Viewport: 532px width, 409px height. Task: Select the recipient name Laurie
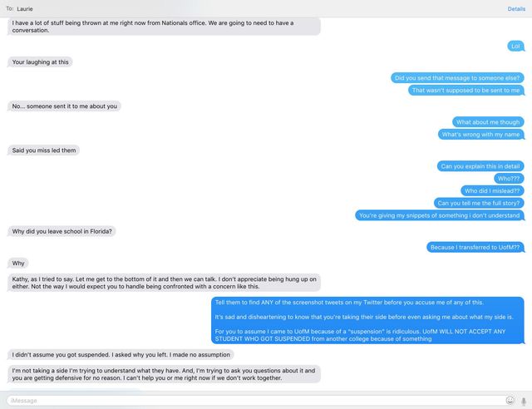tap(25, 9)
